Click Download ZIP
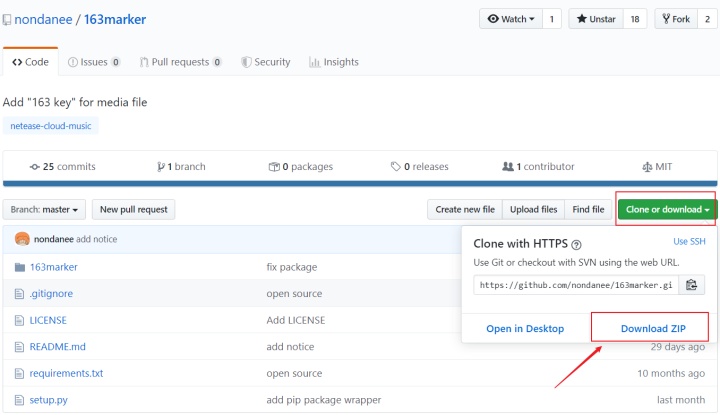The width and height of the screenshot is (720, 415). [653, 329]
